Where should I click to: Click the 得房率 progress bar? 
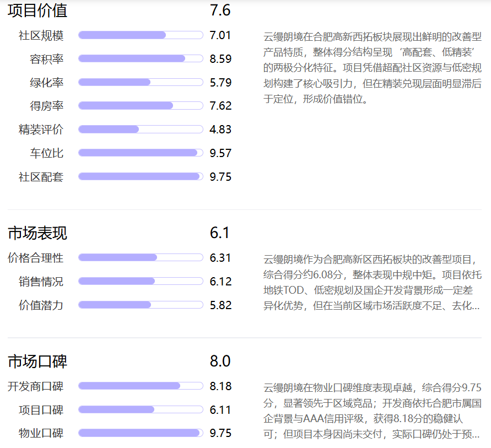[x=141, y=105]
